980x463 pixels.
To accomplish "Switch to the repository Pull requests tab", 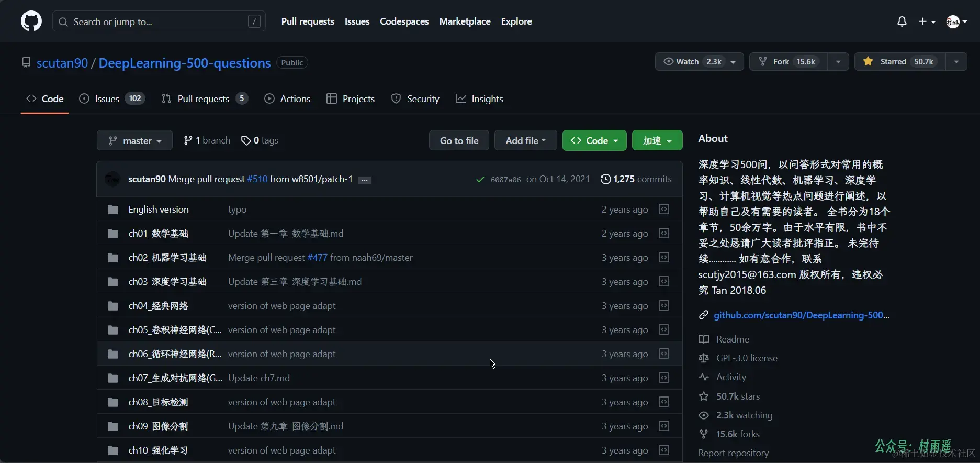I will coord(205,99).
